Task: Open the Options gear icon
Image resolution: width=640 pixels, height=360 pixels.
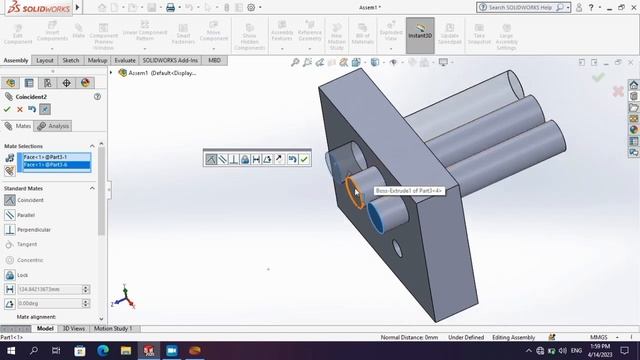Action: point(251,7)
